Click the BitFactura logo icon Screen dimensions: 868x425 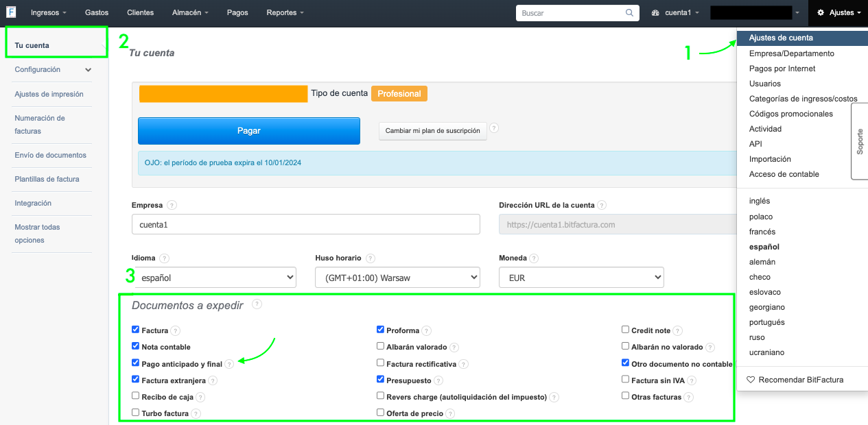11,12
